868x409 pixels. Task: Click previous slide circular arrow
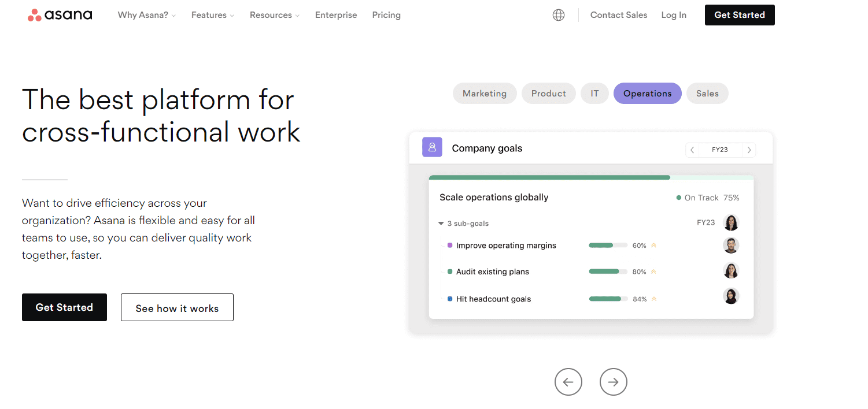coord(568,382)
